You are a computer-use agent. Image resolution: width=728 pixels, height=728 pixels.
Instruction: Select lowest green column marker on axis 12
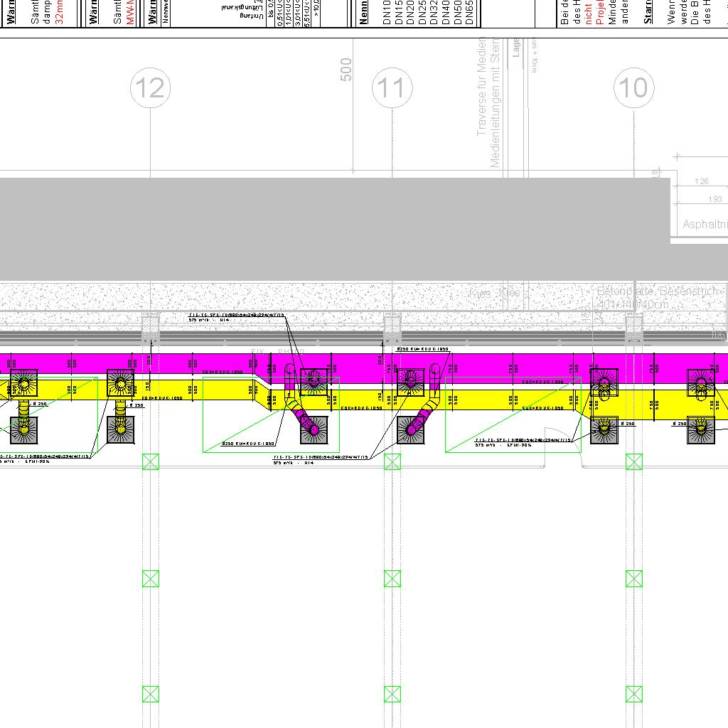click(x=151, y=694)
